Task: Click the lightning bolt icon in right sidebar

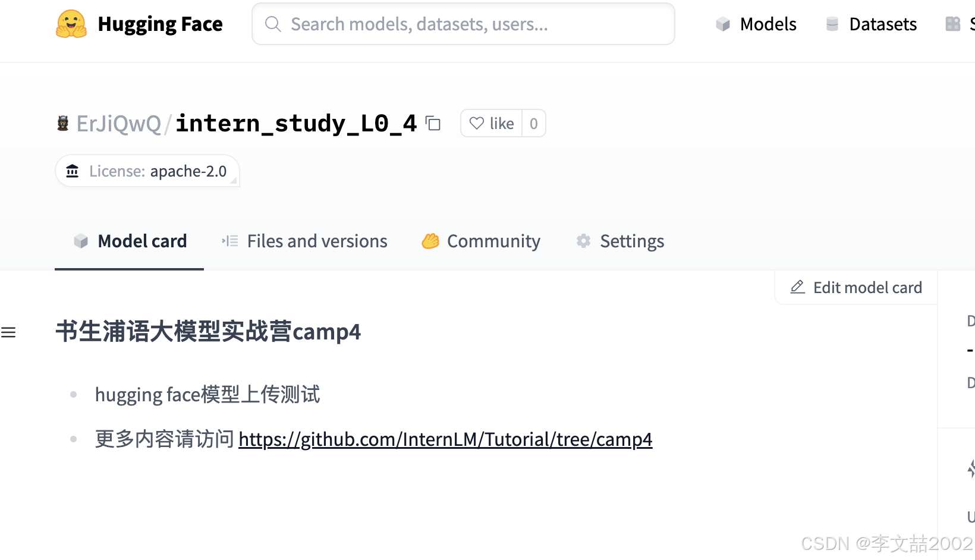Action: pos(970,469)
